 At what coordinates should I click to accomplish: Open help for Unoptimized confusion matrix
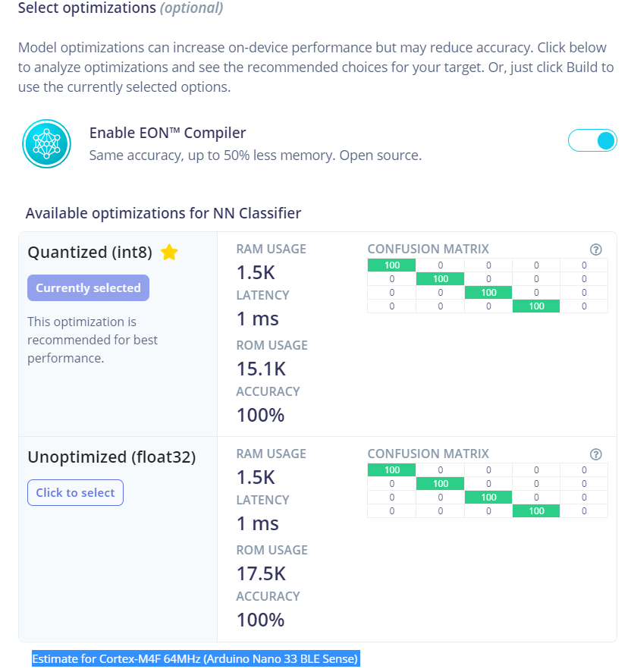596,454
